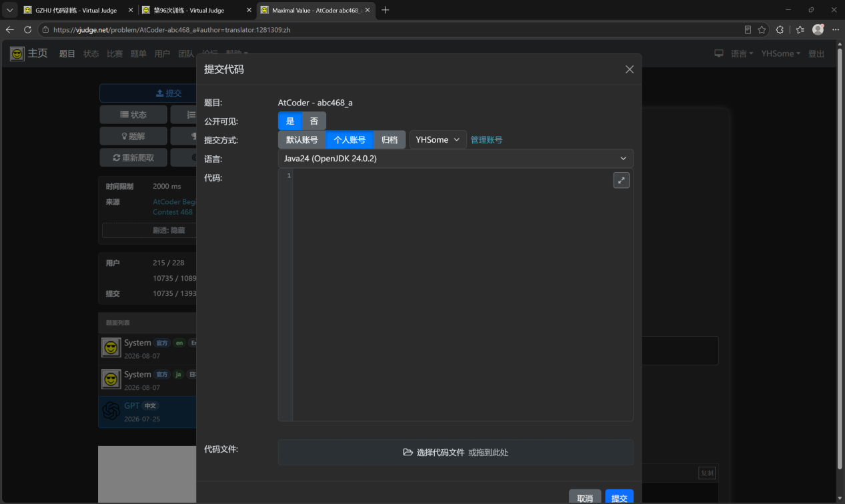The image size is (845, 504).
Task: Set 公开可见 to 是
Action: pos(290,121)
